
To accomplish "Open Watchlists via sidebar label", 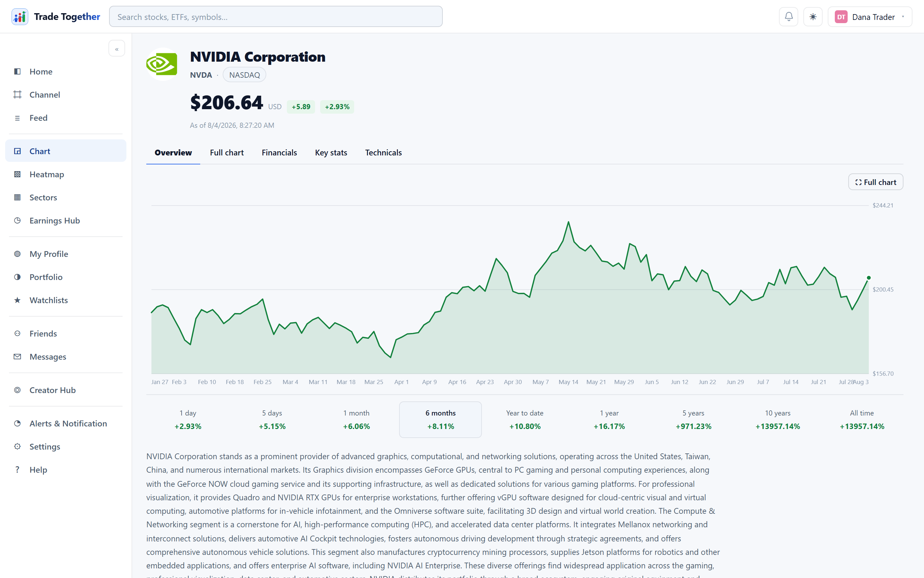I will pyautogui.click(x=49, y=300).
